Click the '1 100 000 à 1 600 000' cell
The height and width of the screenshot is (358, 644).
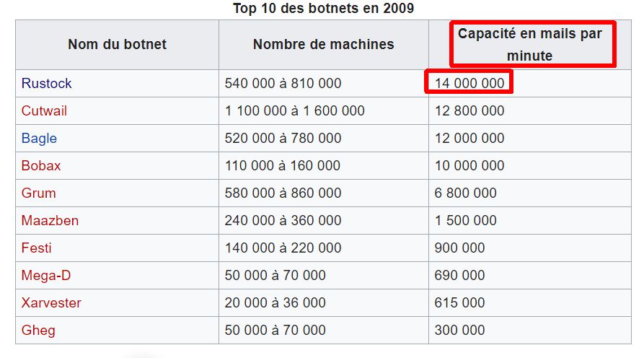294,111
